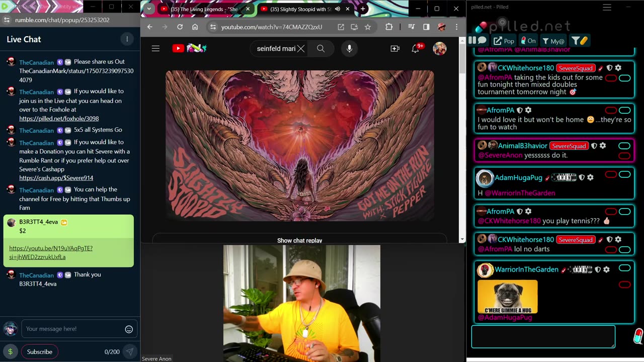
Task: Pop out the Pilled chat
Action: [504, 41]
